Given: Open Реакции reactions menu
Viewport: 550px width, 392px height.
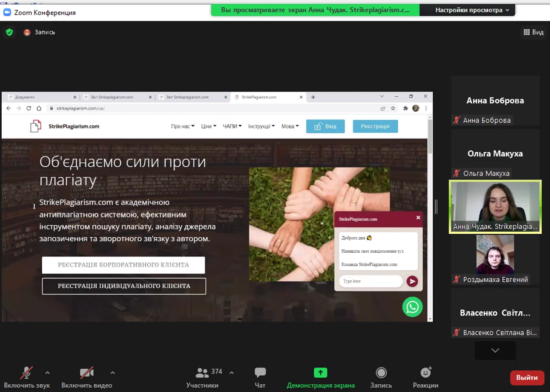Looking at the screenshot, I should 425,378.
